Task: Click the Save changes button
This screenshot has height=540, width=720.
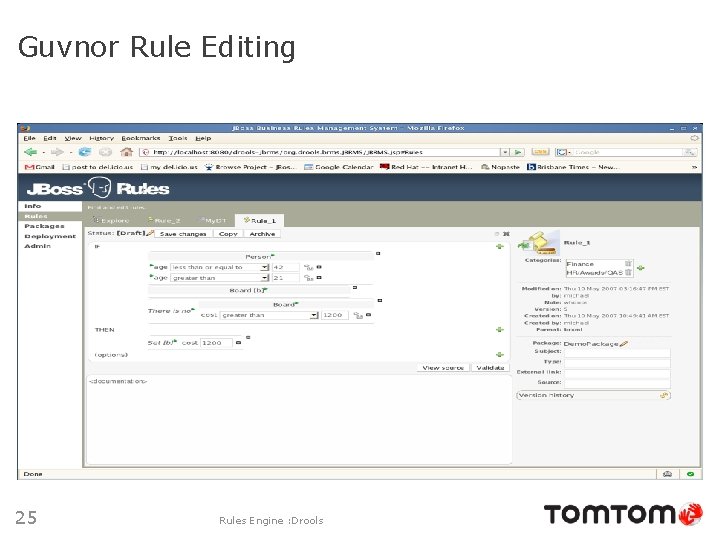Action: tap(183, 234)
